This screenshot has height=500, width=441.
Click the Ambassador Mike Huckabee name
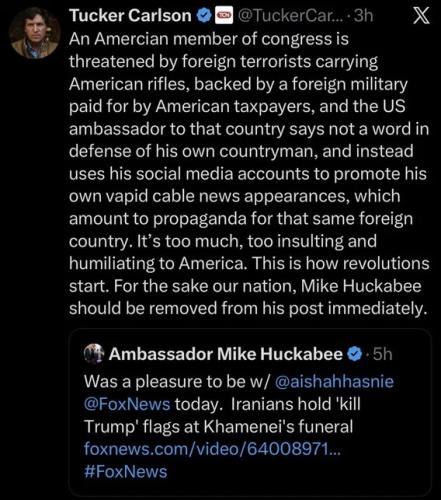[x=225, y=354]
